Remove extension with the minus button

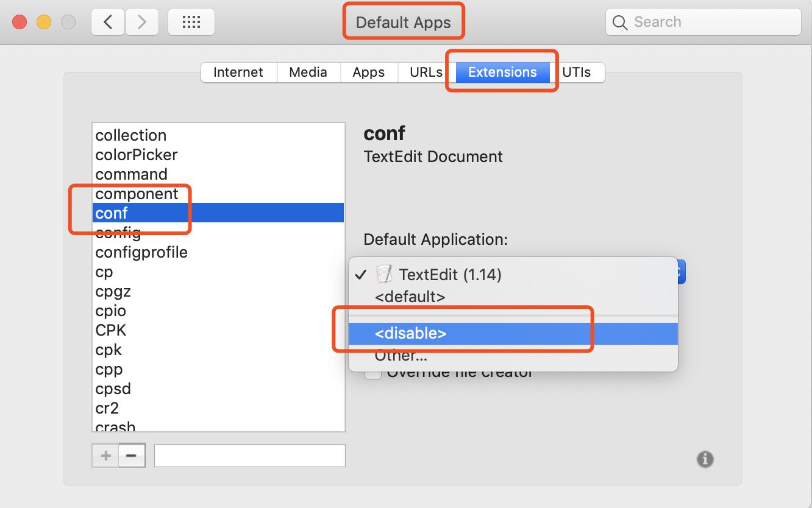coord(132,455)
